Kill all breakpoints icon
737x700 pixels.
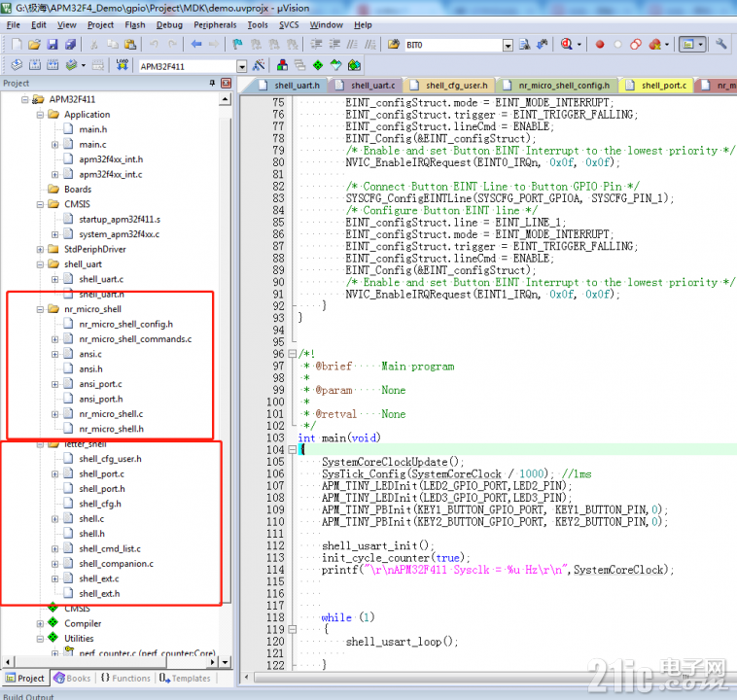654,45
